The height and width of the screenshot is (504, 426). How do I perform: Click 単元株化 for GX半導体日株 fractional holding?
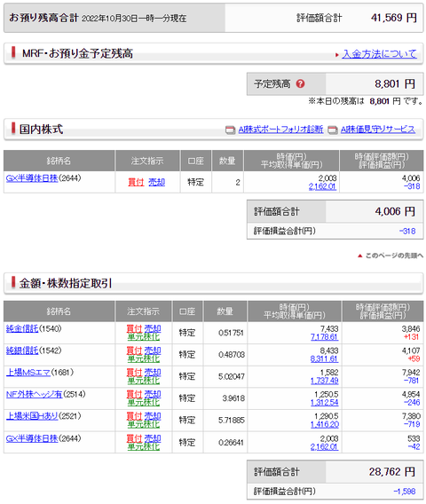[x=144, y=447]
